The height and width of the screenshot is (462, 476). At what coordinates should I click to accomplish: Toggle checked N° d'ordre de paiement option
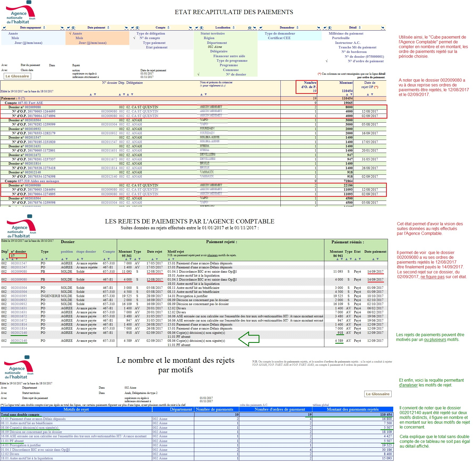click(x=366, y=61)
